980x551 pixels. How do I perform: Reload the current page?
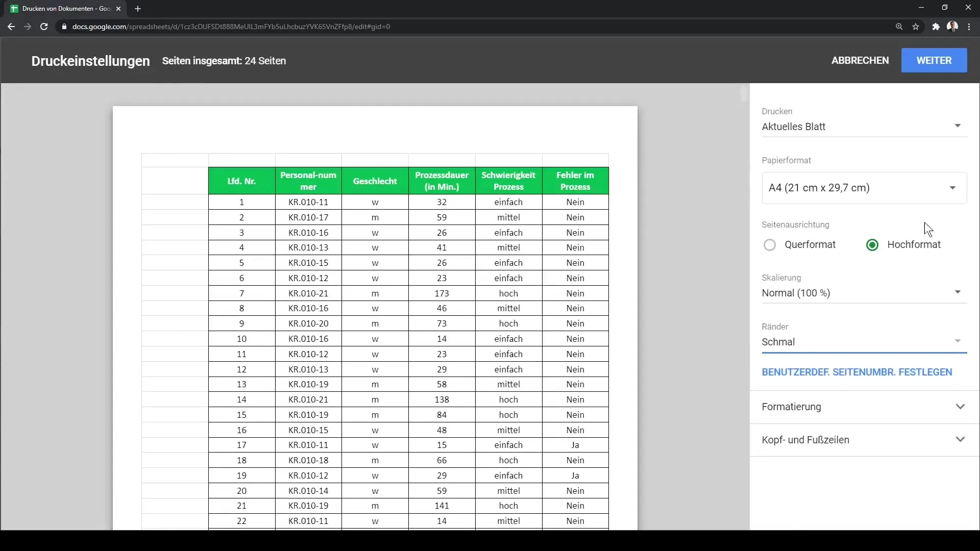(x=44, y=27)
